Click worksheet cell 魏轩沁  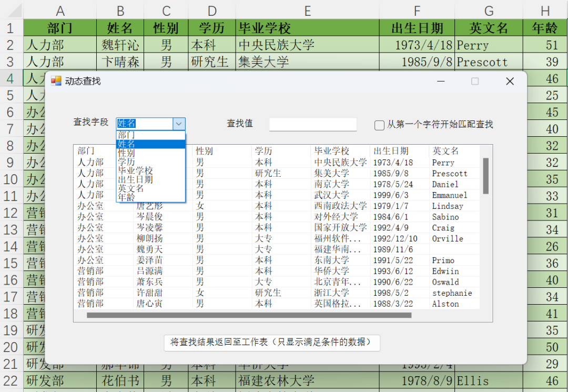[x=120, y=45]
